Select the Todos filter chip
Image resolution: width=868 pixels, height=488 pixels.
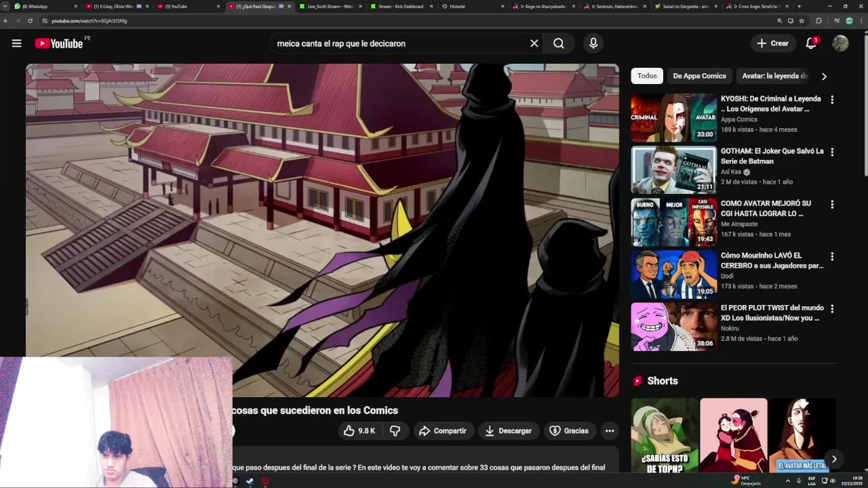(647, 76)
